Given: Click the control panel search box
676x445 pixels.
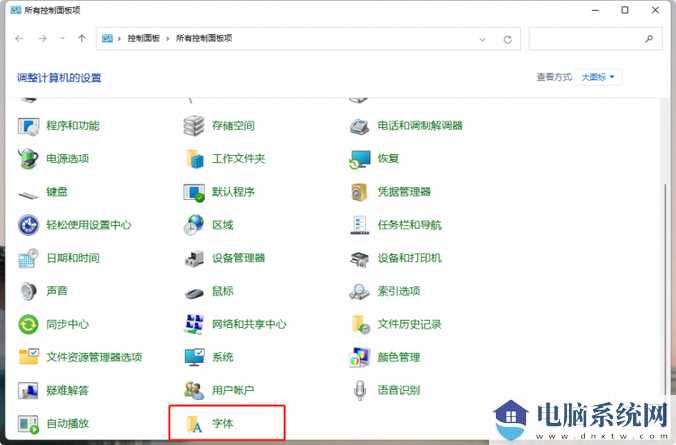Looking at the screenshot, I should pos(595,39).
